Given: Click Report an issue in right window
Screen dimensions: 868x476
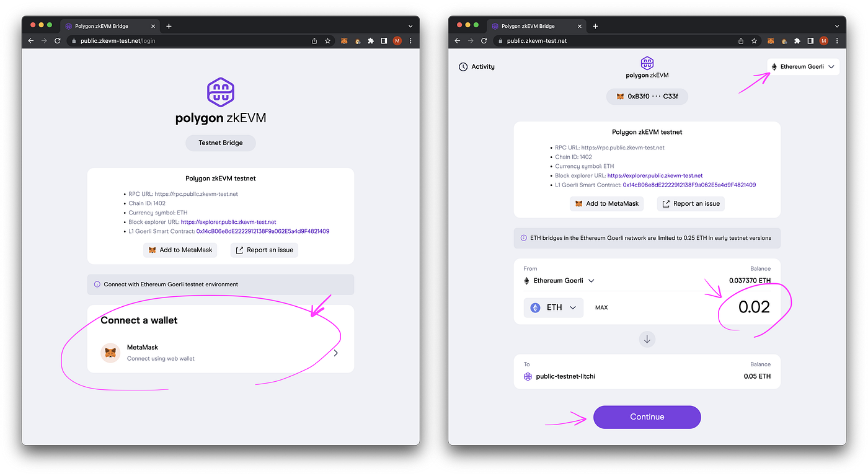Looking at the screenshot, I should [x=691, y=203].
